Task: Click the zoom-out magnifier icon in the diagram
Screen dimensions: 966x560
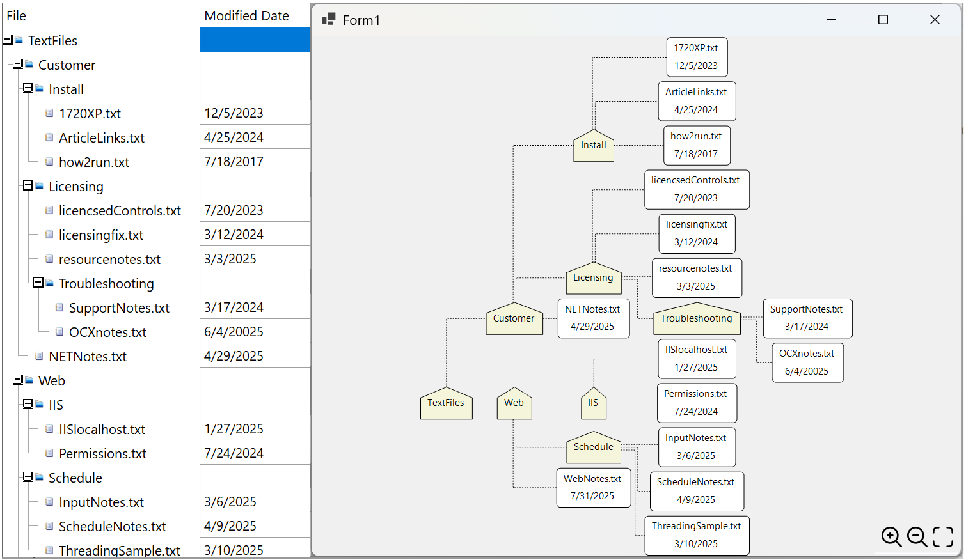Action: pos(917,537)
